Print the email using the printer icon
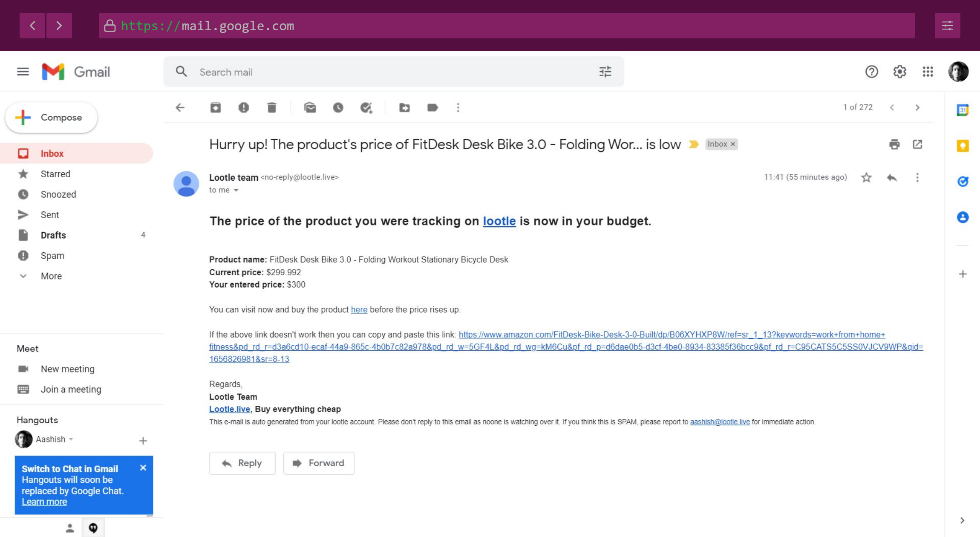The image size is (980, 537). [x=894, y=144]
